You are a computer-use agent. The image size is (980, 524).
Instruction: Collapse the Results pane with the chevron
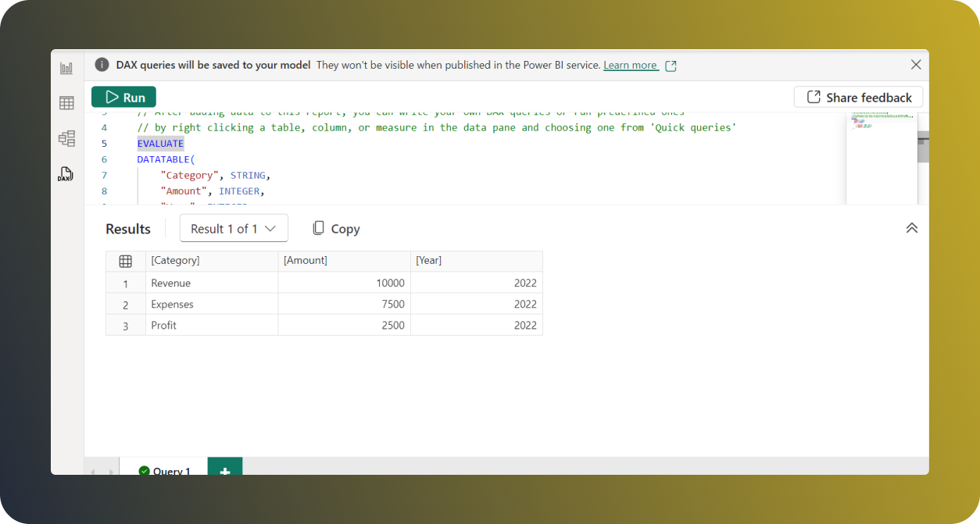click(x=911, y=227)
